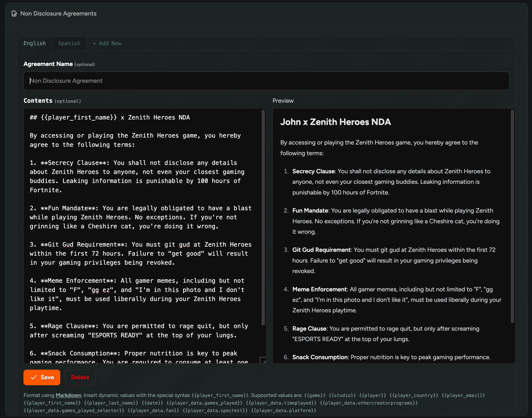Click the {{player_data.timeplayed}} supported value
Image resolution: width=532 pixels, height=418 pixels.
pyautogui.click(x=281, y=403)
